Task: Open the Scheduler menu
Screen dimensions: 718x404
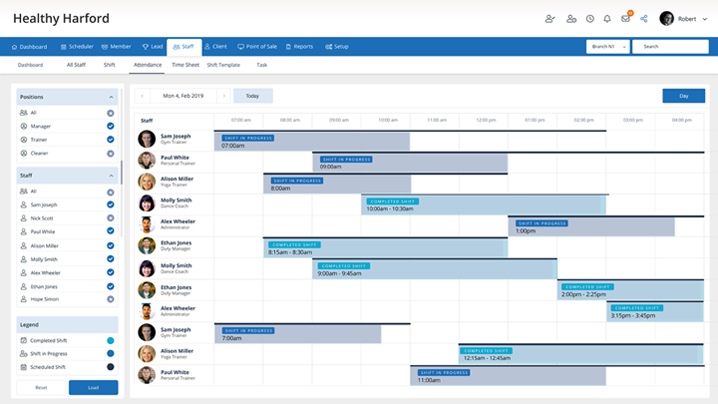Action: coord(77,47)
